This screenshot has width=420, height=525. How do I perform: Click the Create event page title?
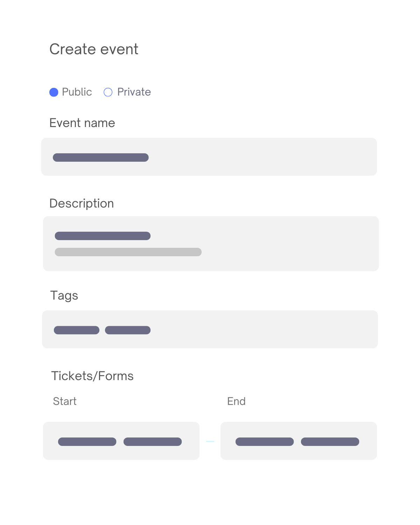(94, 49)
